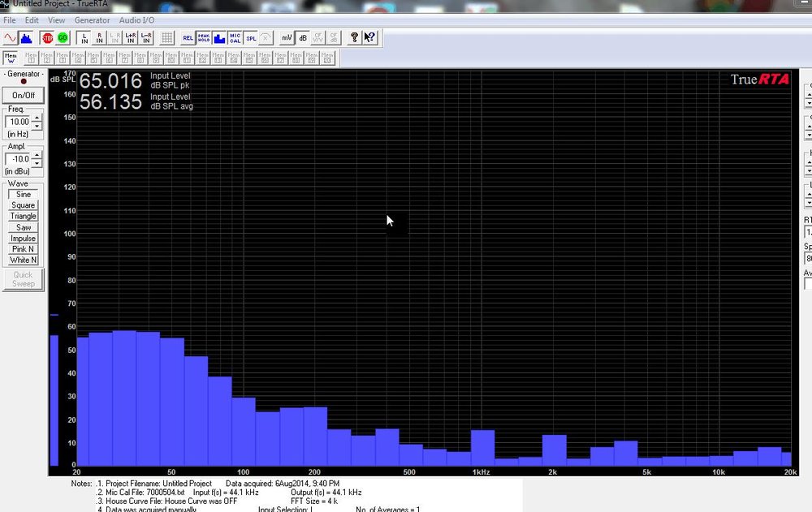Activate the context help arrow-question icon
The width and height of the screenshot is (812, 512).
(369, 38)
